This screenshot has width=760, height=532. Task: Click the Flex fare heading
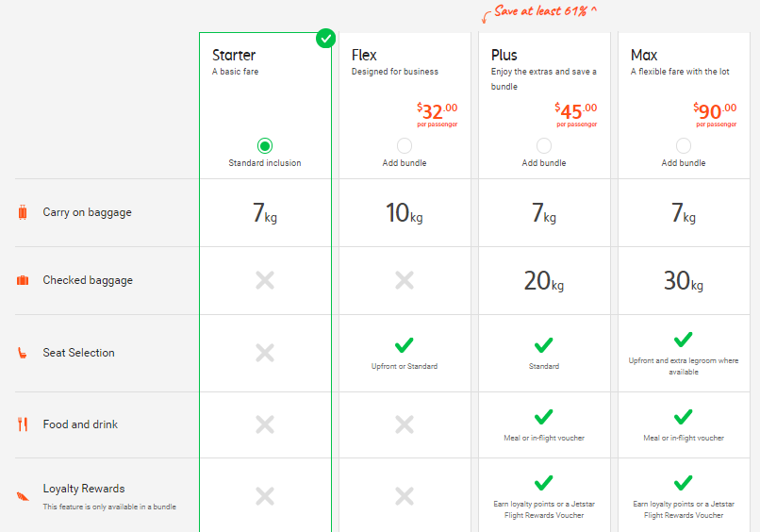364,55
